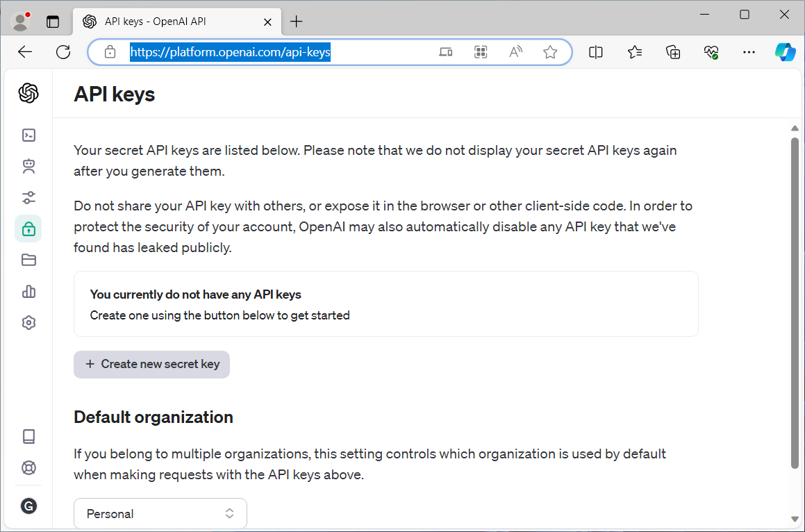This screenshot has height=532, width=805.
Task: Close the API keys browser tab
Action: pos(267,22)
